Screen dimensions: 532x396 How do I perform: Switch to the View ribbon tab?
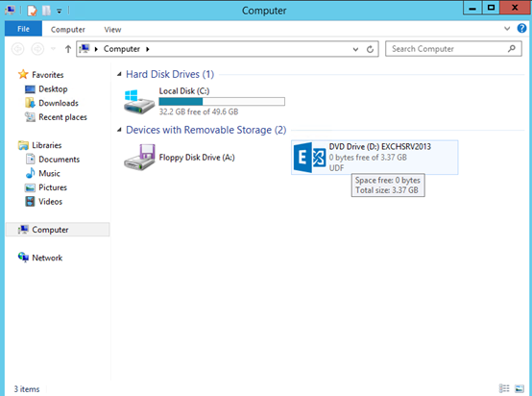tap(112, 30)
